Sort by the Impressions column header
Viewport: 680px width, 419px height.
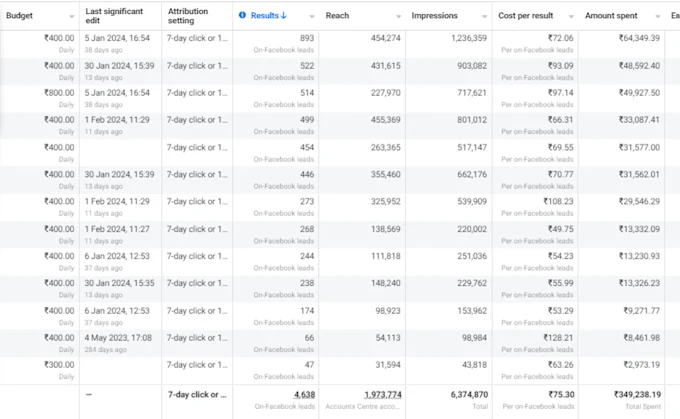point(434,16)
